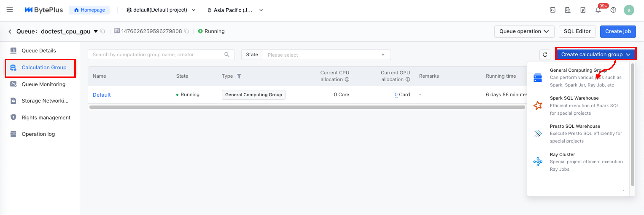Screen dimensions: 644x215
Task: Click the search magnifier icon
Action: coord(227,55)
